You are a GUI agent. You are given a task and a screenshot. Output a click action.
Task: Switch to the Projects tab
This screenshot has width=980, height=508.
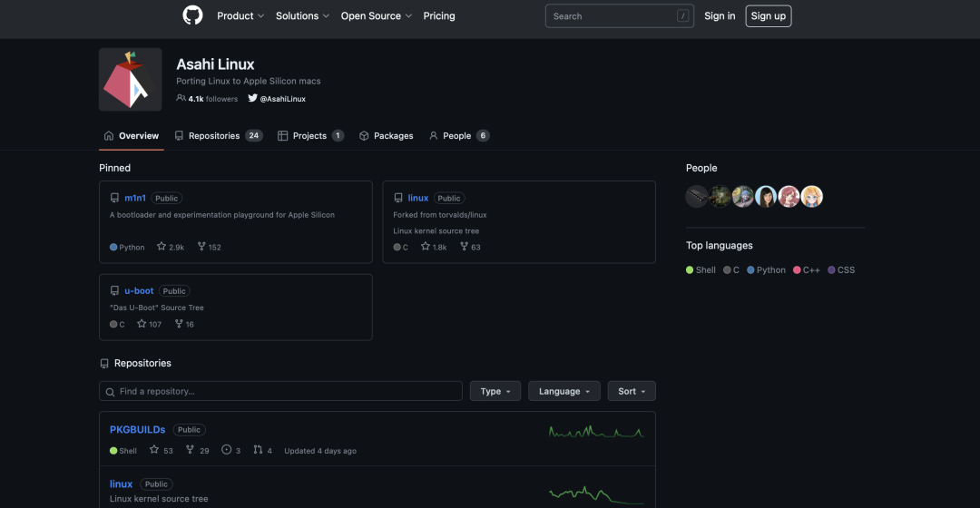(310, 136)
